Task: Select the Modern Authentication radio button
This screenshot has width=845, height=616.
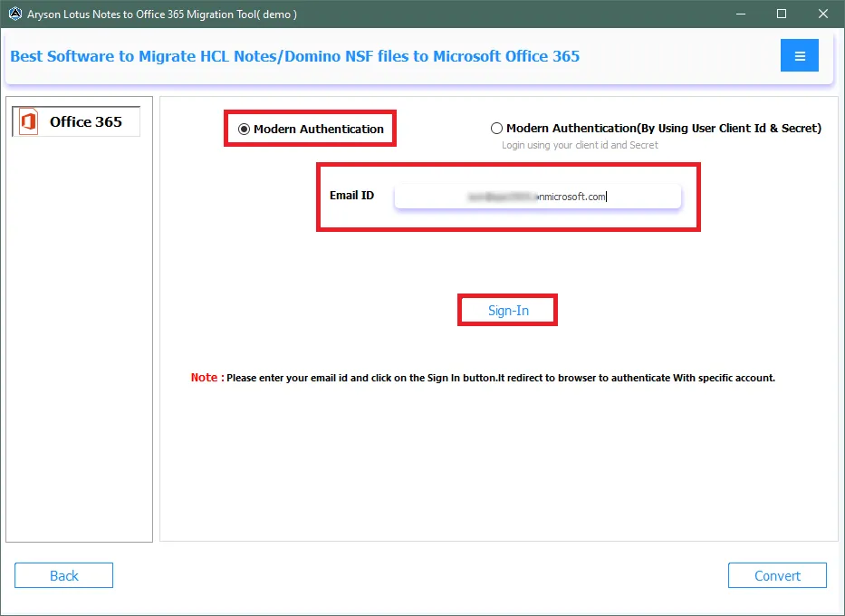Action: point(244,130)
